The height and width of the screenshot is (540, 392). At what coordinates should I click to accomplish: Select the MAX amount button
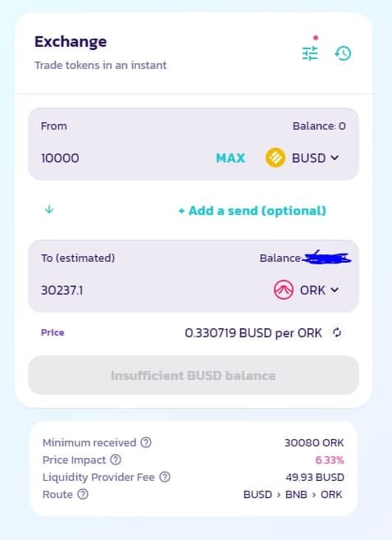tap(230, 158)
